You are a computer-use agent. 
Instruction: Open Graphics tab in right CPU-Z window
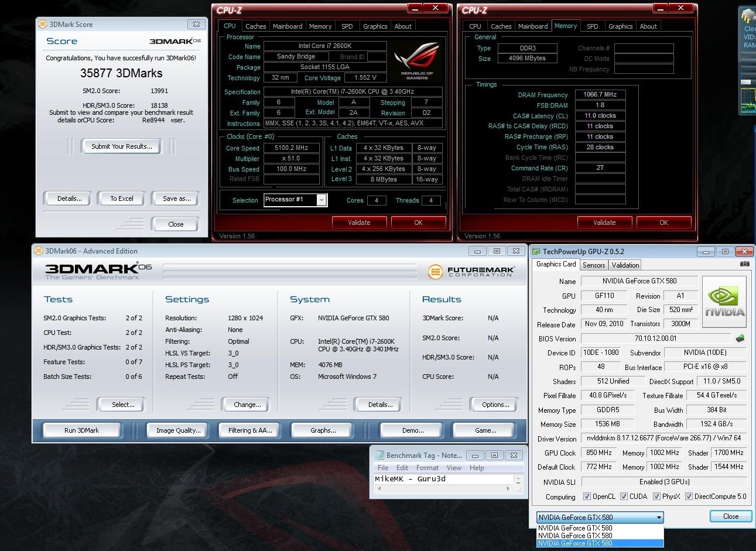(620, 26)
